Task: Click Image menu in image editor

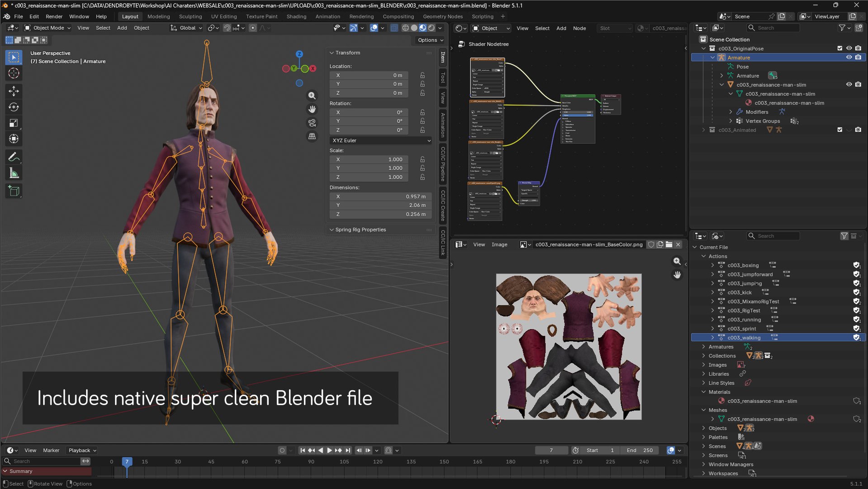Action: 499,244
